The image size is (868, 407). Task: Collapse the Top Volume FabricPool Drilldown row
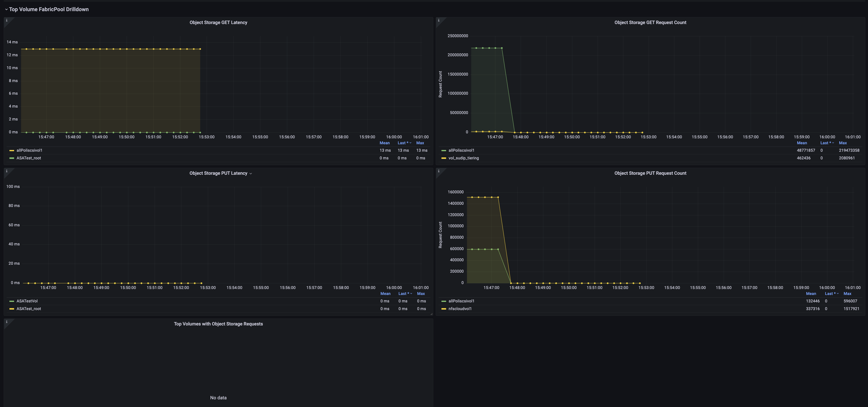(x=6, y=9)
